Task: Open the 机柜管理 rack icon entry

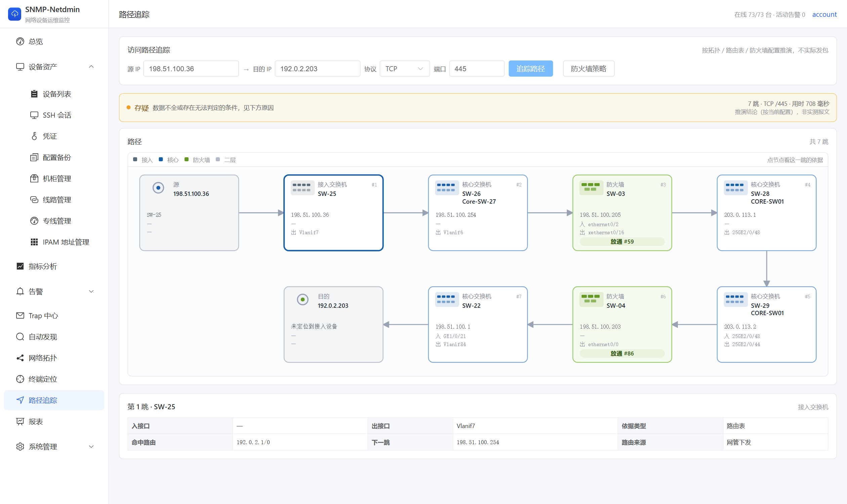Action: [x=34, y=178]
